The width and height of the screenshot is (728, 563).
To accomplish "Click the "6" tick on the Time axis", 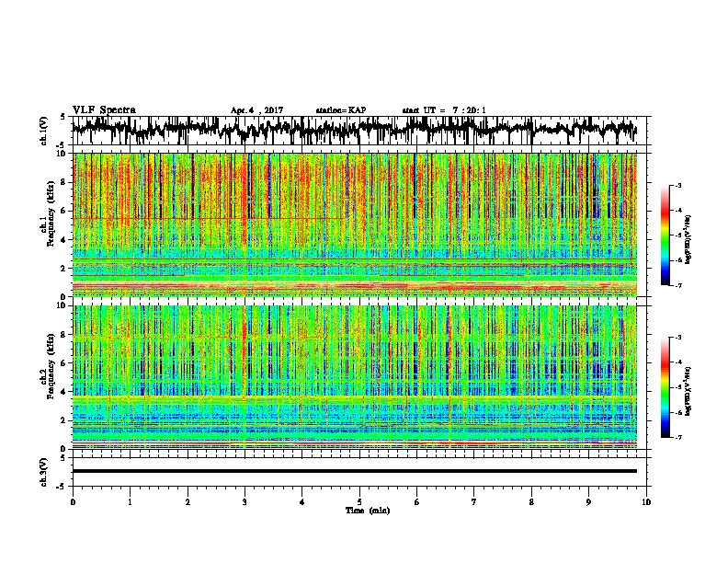I will pos(417,502).
